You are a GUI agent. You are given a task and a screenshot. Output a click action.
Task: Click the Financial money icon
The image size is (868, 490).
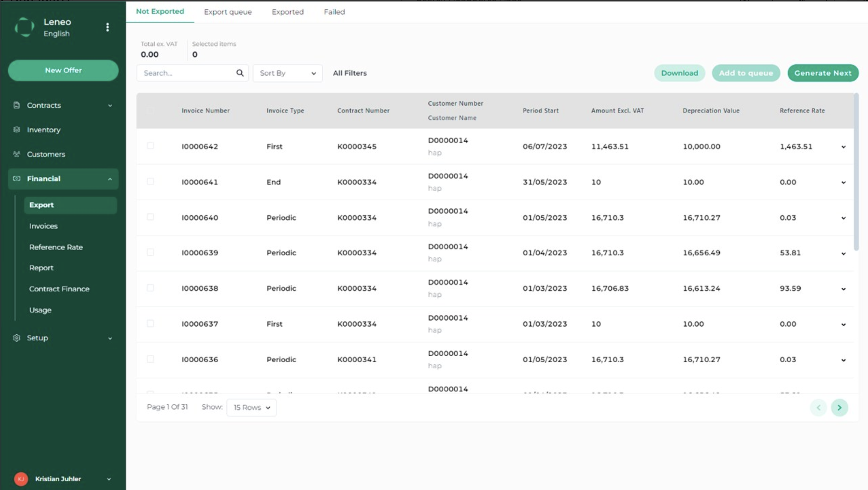16,178
